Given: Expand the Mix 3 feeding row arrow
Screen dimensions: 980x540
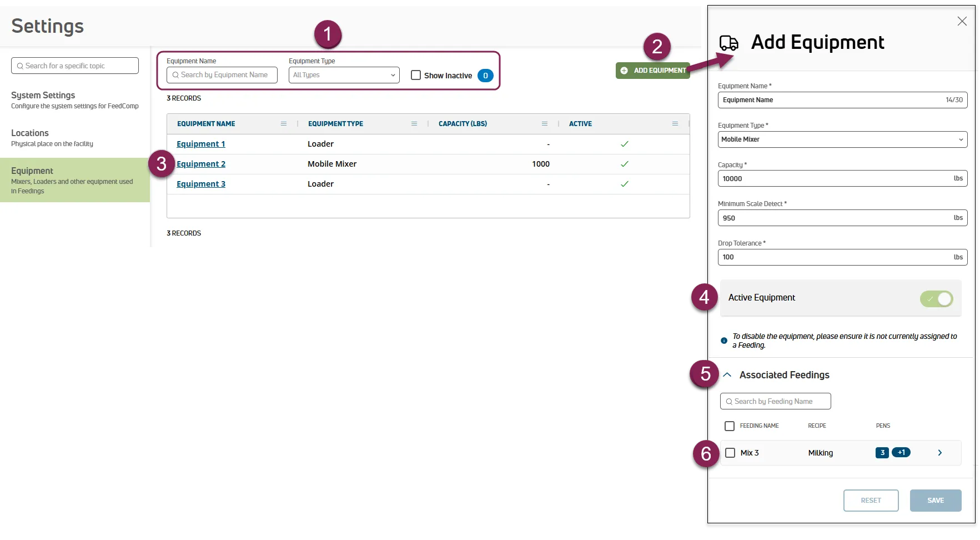Looking at the screenshot, I should (940, 453).
